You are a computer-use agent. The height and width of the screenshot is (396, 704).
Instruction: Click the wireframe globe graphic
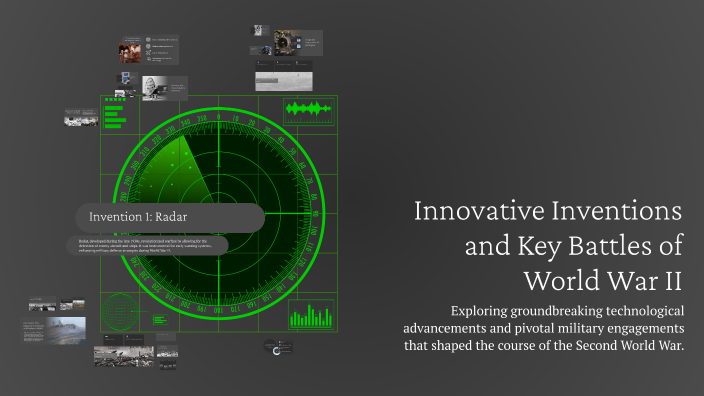click(120, 312)
